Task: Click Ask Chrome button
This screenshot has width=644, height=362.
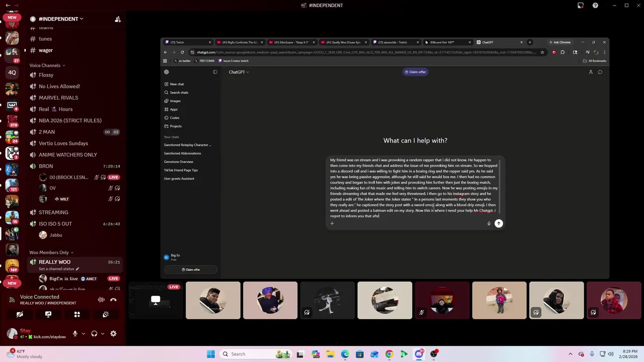Action: pyautogui.click(x=560, y=42)
